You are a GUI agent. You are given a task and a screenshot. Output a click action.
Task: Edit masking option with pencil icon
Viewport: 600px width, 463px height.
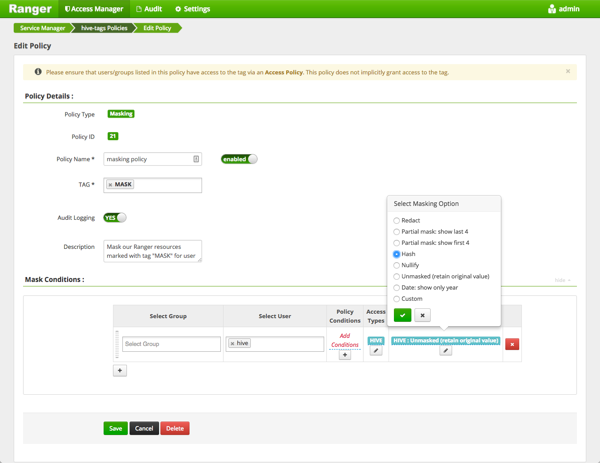(445, 351)
